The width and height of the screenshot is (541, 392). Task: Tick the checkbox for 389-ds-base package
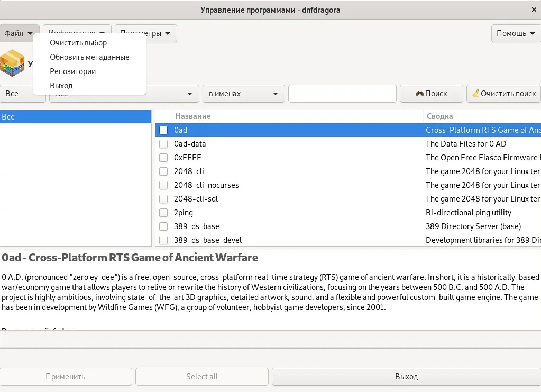[163, 226]
